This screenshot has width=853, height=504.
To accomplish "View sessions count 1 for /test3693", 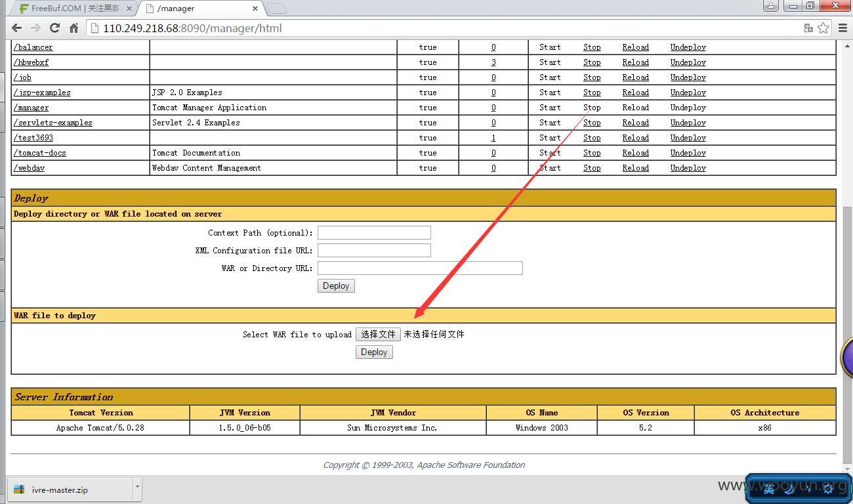I will coord(493,138).
